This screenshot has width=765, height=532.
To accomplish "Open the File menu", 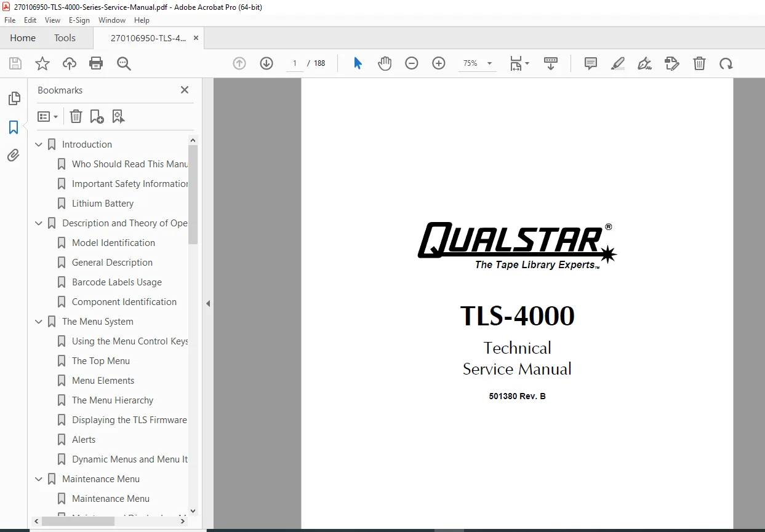I will tap(10, 20).
